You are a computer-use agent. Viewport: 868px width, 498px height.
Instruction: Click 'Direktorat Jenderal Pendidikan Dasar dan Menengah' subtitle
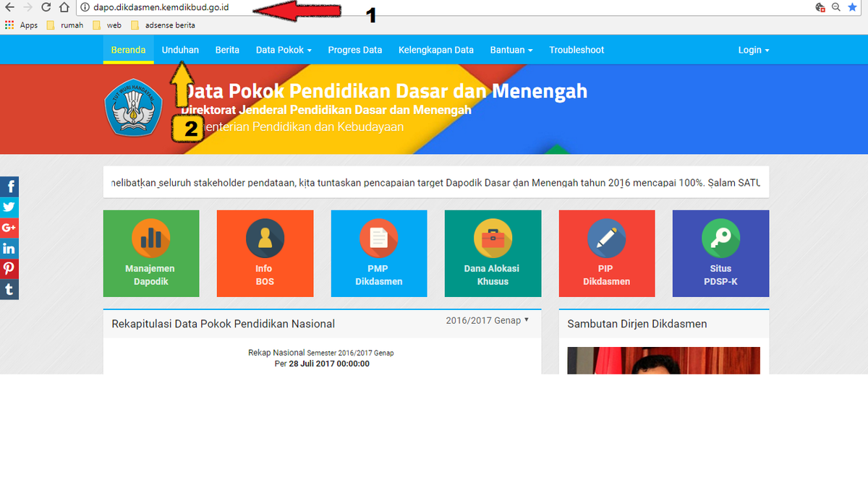point(326,110)
